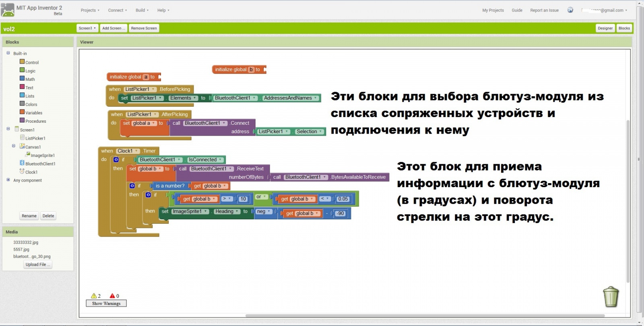Click the number field with value 10

pos(243,199)
